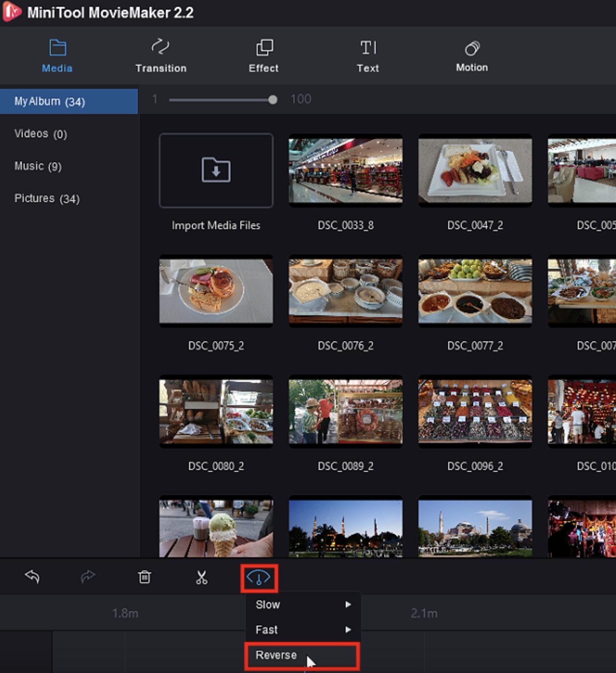
Task: Click the Split scissors icon
Action: (x=202, y=577)
